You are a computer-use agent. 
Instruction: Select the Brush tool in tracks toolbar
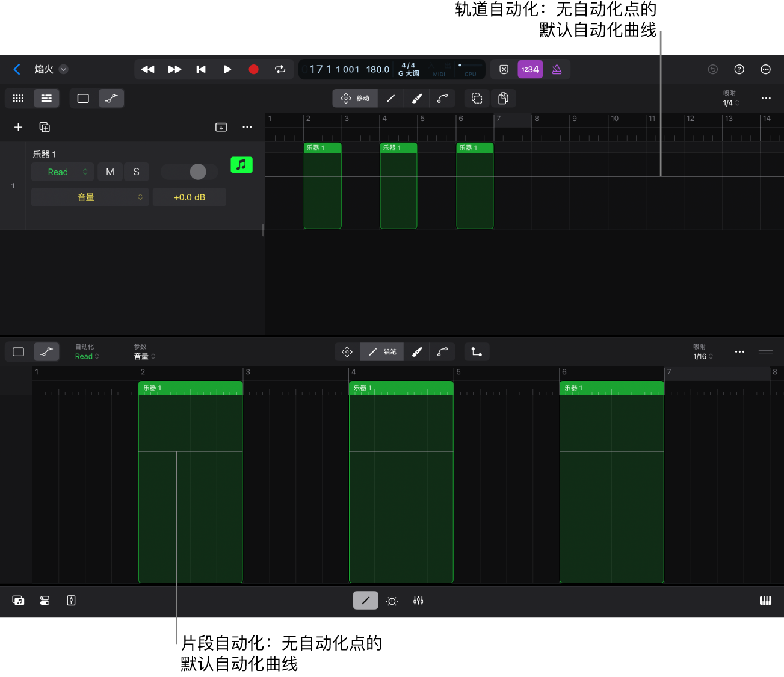click(x=416, y=98)
